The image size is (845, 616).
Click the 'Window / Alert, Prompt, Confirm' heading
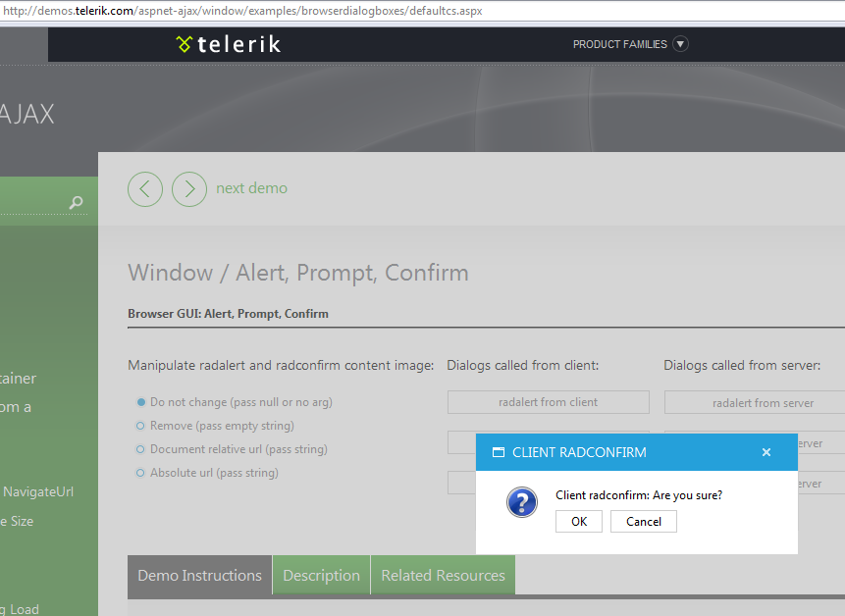298,273
